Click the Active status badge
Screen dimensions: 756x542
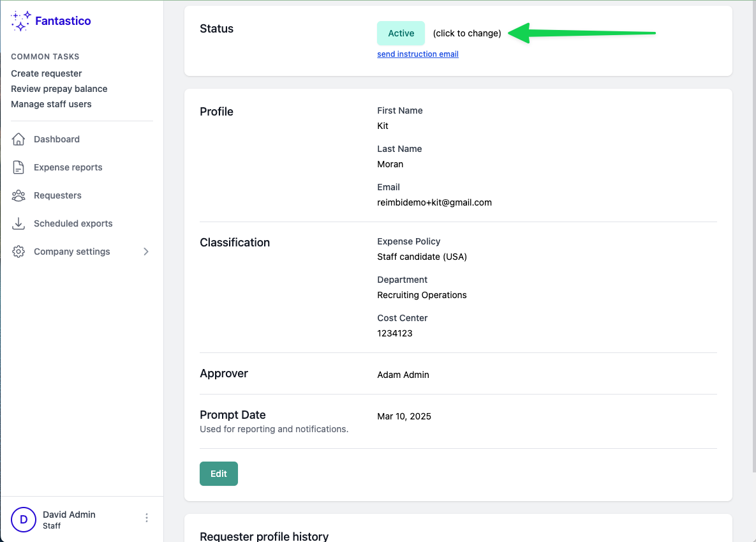pos(401,33)
